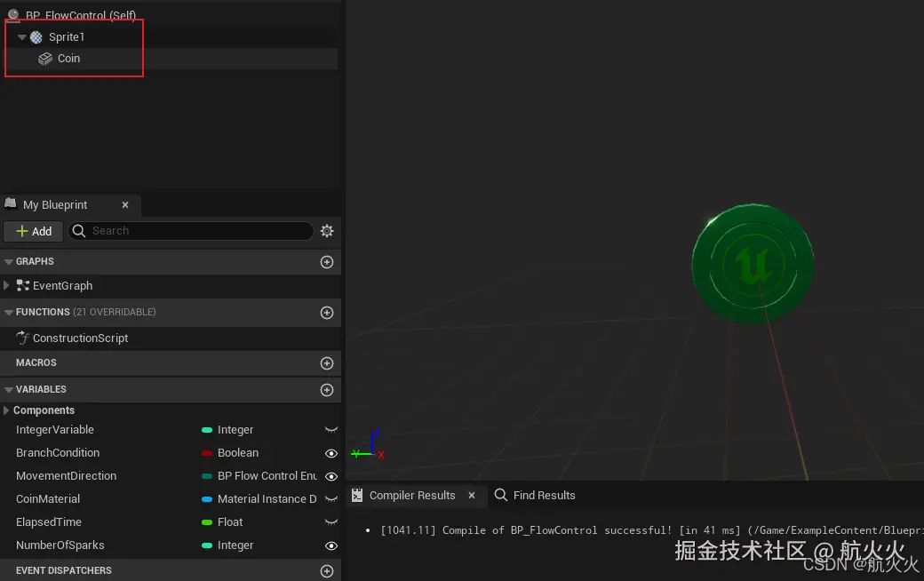924x581 pixels.
Task: Expand the EventGraph entry arrow
Action: point(6,285)
